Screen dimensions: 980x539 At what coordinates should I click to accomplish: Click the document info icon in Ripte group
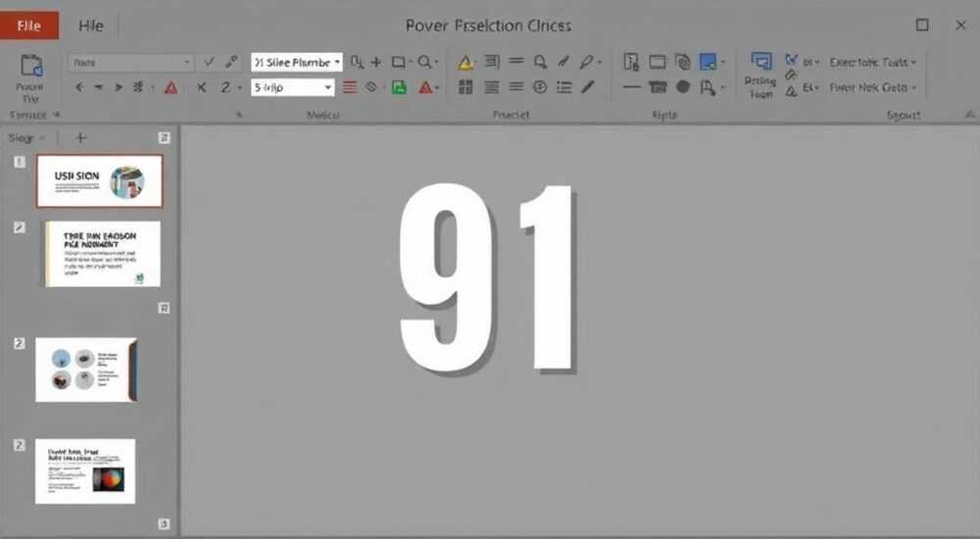tap(631, 62)
